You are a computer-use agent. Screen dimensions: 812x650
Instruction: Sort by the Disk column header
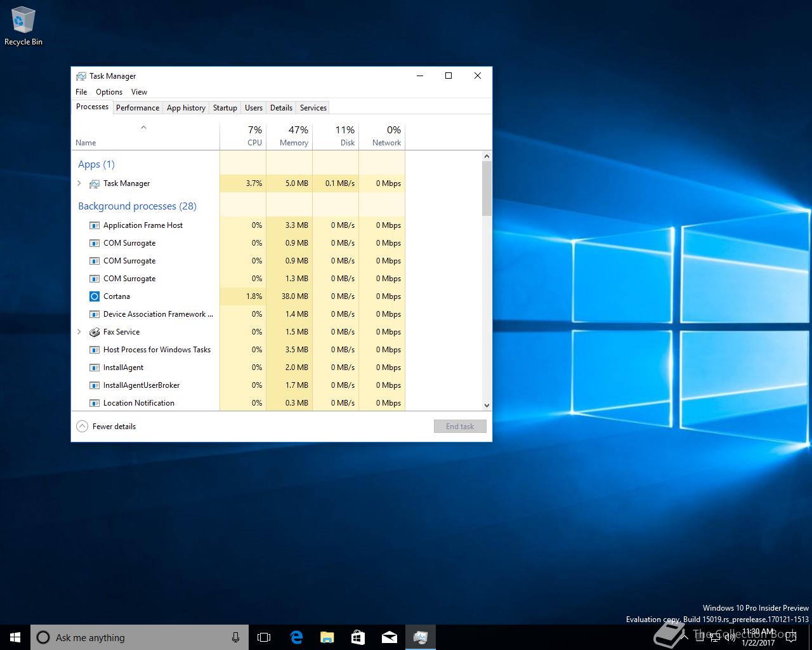click(336, 136)
